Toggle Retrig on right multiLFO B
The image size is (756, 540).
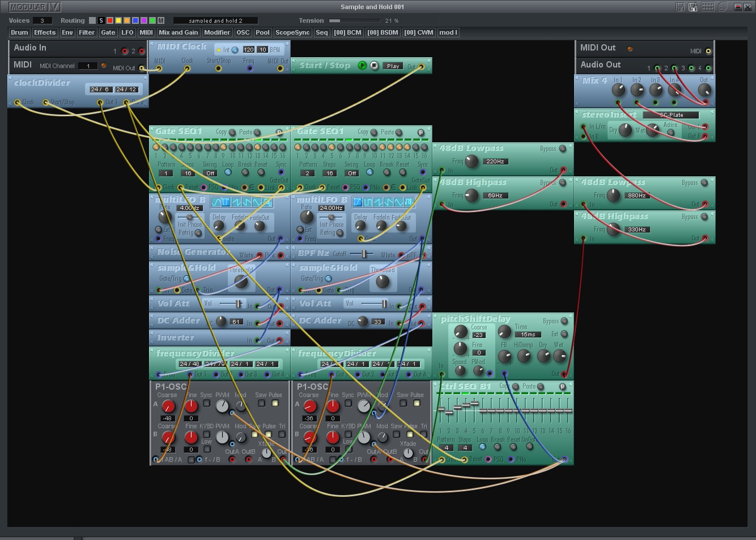tap(339, 233)
